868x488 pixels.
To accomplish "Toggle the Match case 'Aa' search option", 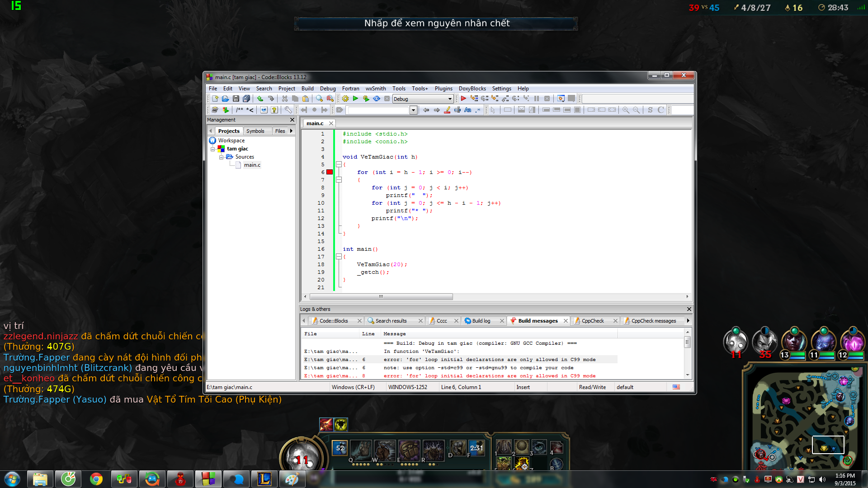I will (x=467, y=110).
